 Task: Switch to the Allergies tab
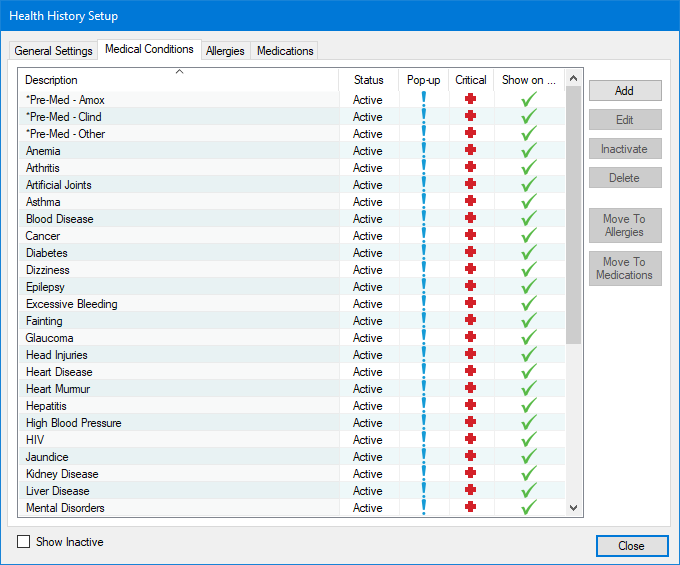click(x=225, y=51)
